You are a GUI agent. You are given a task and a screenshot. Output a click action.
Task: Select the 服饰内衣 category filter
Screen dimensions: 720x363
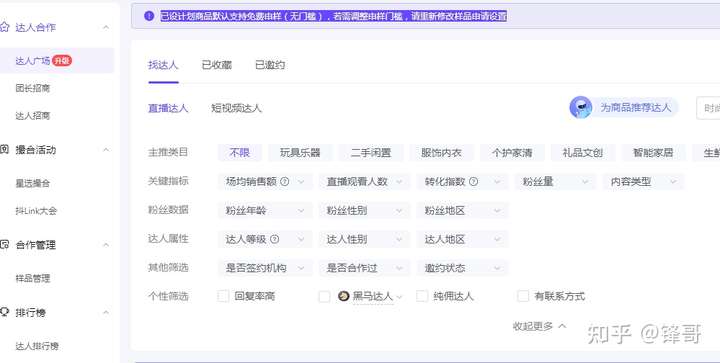click(441, 152)
